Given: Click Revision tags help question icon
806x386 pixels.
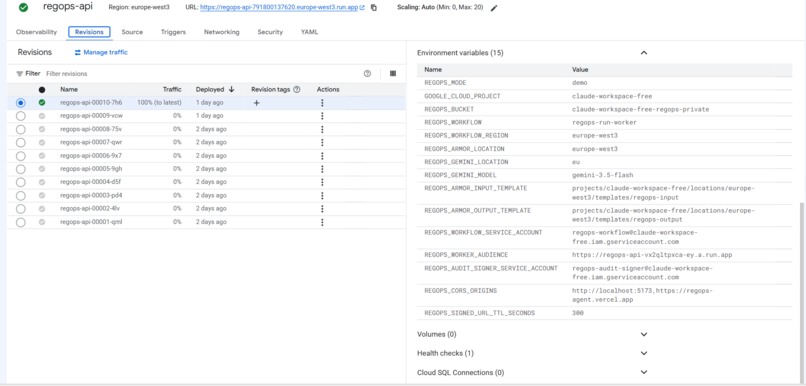Looking at the screenshot, I should point(297,89).
